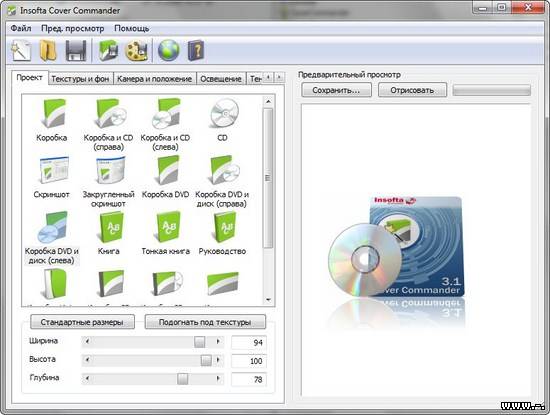Screen dimensions: 550x415
Task: Save project with the floppy disk icon
Action: [x=76, y=51]
